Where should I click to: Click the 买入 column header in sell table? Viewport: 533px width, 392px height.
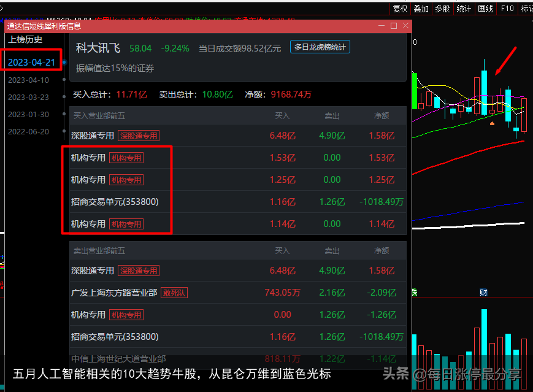pyautogui.click(x=282, y=251)
